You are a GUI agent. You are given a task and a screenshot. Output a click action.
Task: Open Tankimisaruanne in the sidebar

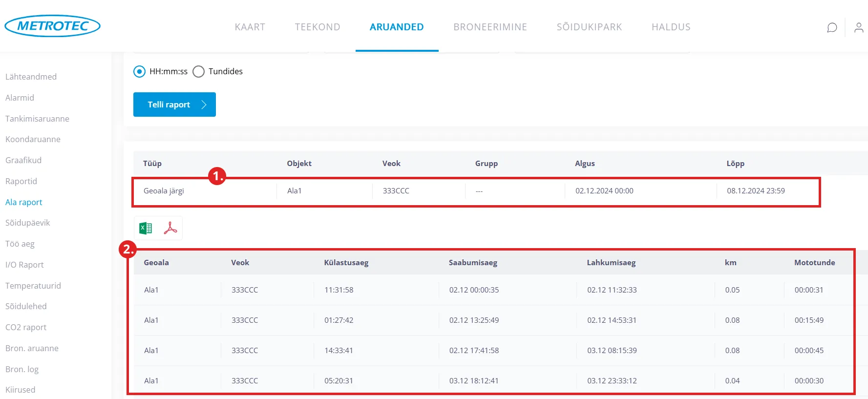click(37, 119)
